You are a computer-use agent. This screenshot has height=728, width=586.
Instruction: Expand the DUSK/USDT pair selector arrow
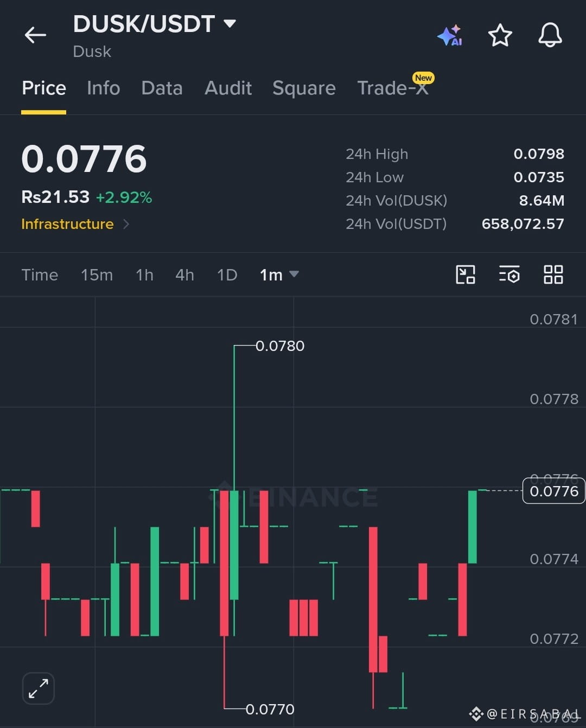pos(230,23)
